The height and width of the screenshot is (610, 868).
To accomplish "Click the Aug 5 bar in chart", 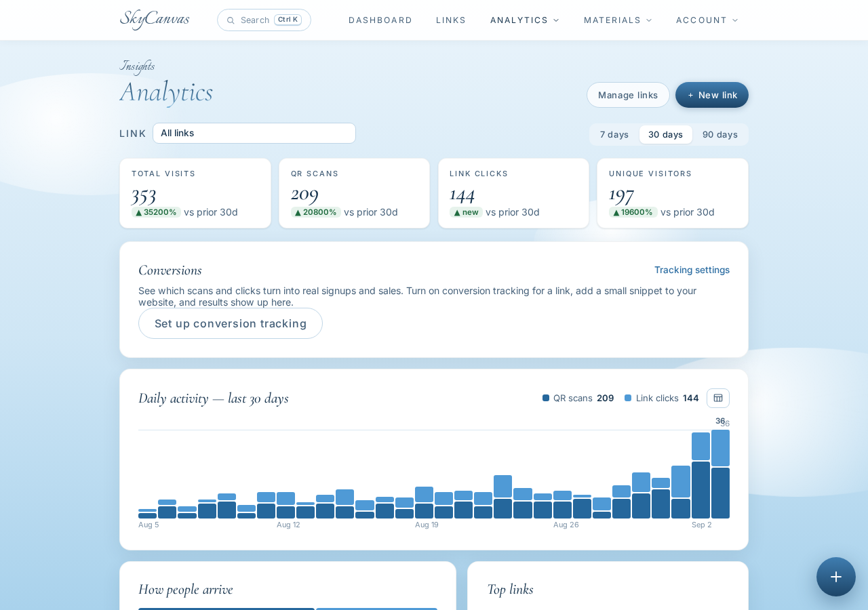I will pyautogui.click(x=147, y=514).
